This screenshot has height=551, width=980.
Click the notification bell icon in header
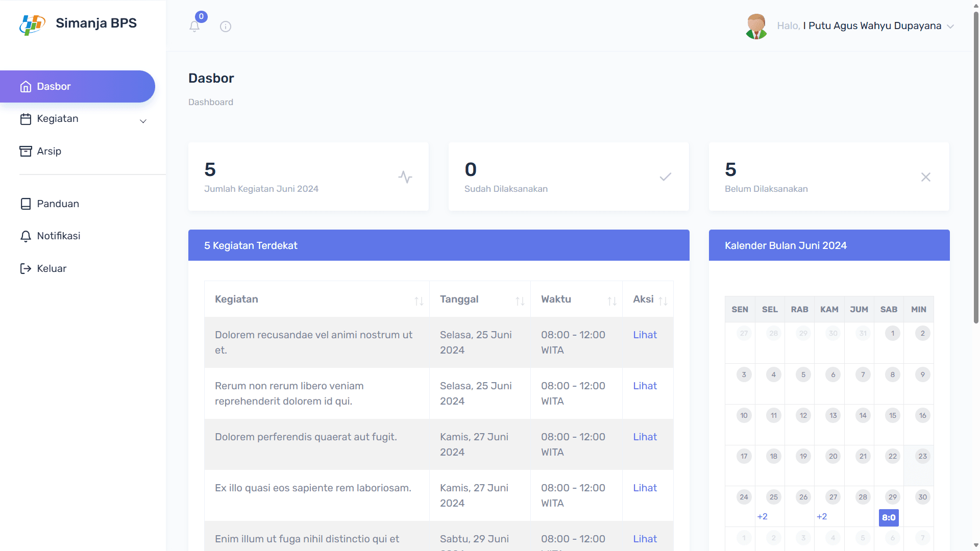tap(194, 26)
